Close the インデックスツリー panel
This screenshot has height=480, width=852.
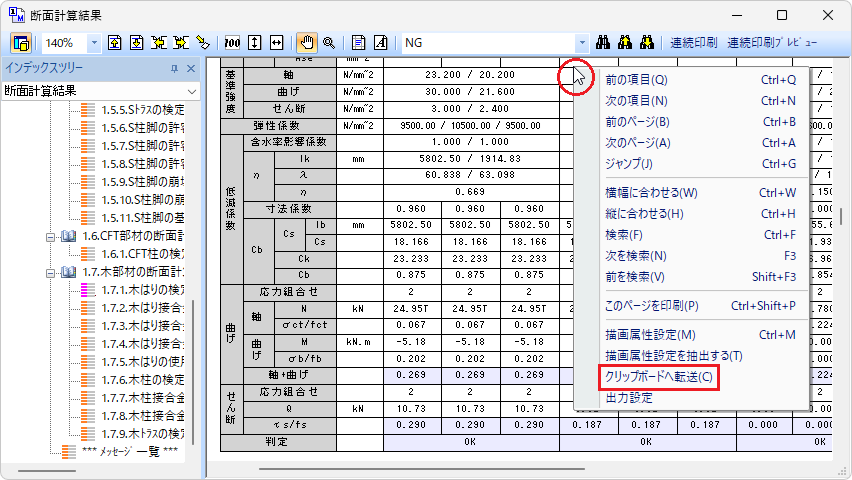pos(191,68)
